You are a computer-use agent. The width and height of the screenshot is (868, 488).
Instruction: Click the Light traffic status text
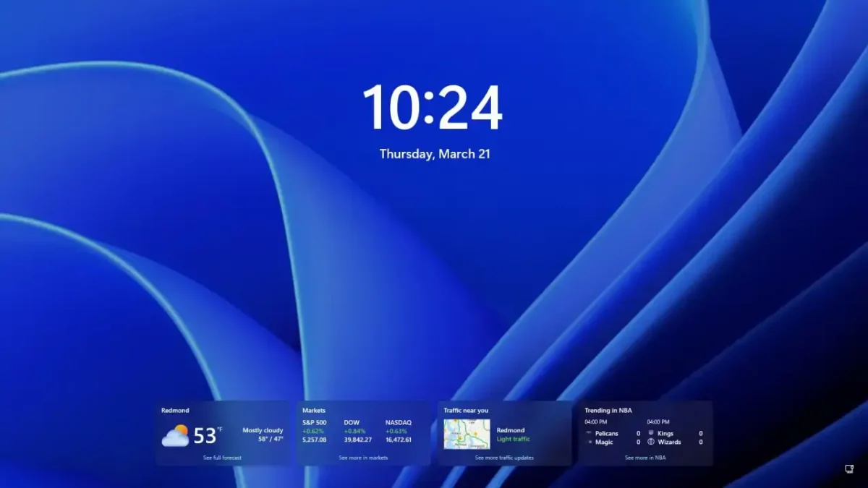[x=513, y=439]
